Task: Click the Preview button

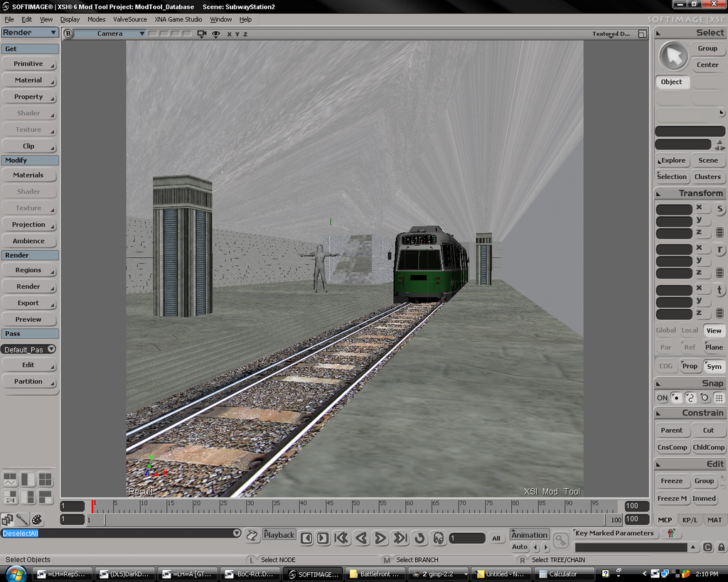Action: (28, 320)
